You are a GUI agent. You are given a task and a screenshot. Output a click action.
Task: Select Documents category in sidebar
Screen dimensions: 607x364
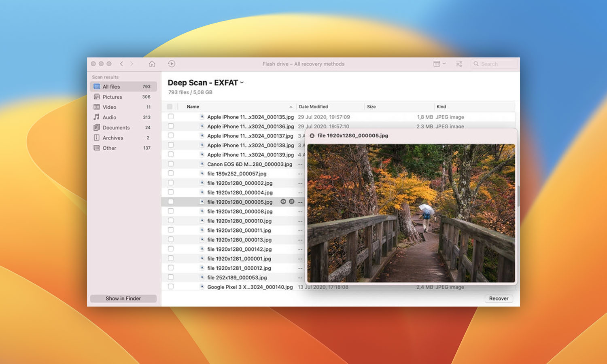(123, 127)
